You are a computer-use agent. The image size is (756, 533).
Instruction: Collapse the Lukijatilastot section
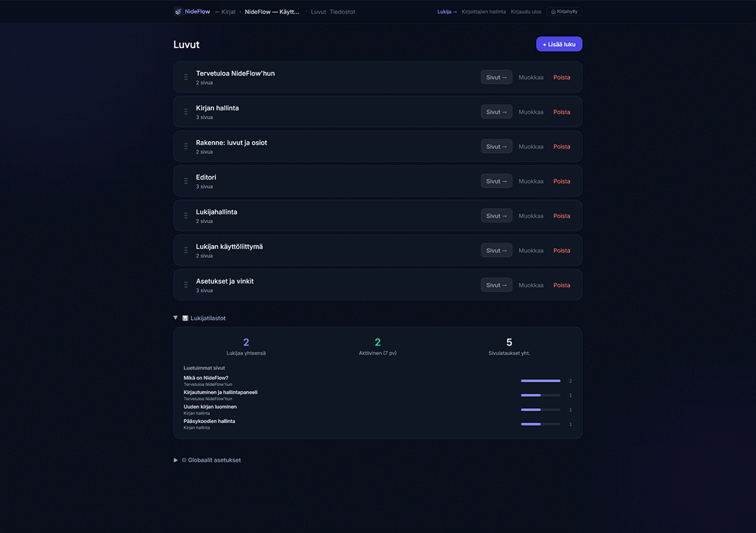click(175, 318)
